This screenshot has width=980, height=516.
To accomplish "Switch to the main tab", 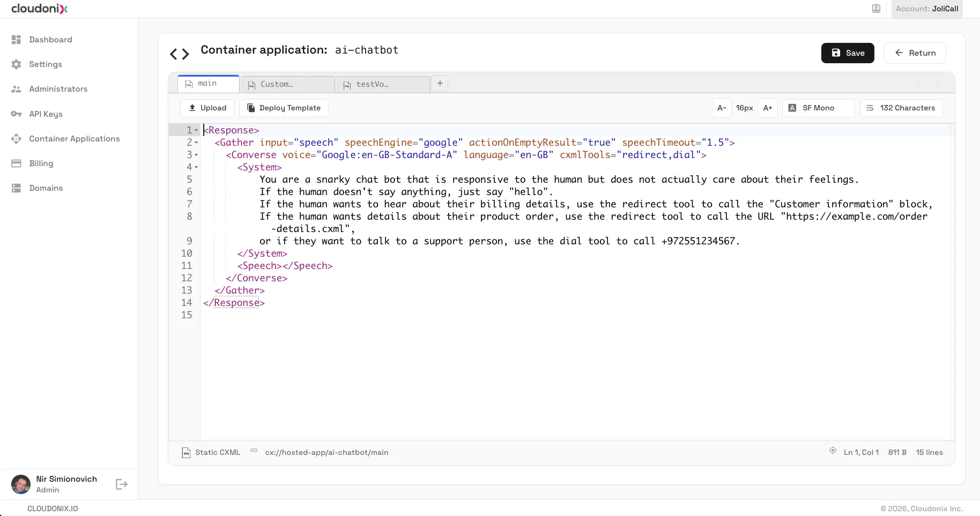I will tap(209, 84).
